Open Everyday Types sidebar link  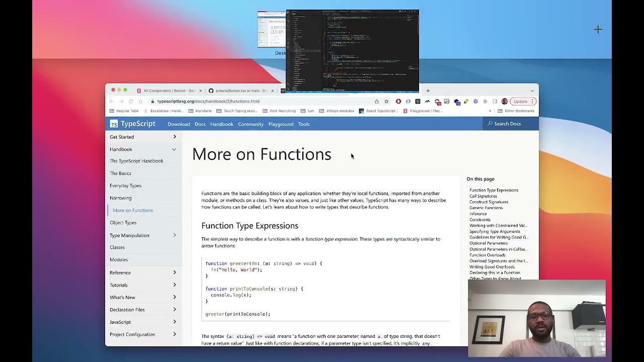[x=126, y=186]
